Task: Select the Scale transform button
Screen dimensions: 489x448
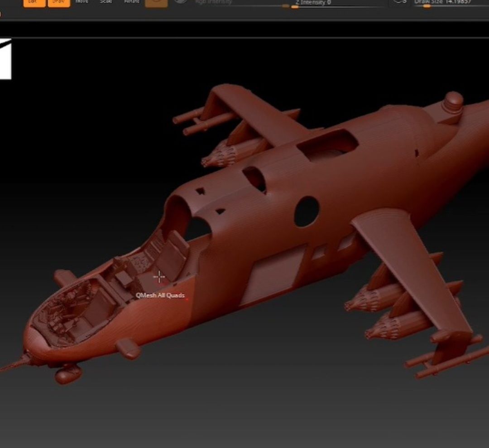Action: (106, 2)
